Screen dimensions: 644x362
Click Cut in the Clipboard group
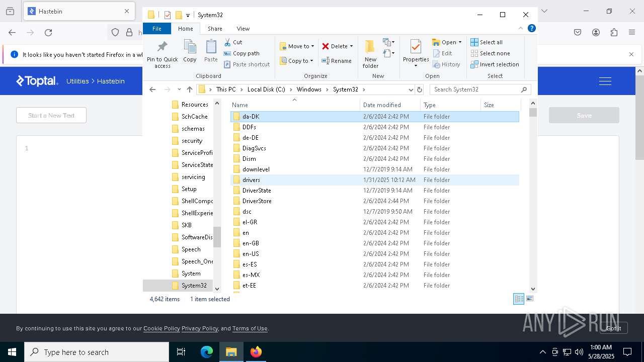[233, 42]
